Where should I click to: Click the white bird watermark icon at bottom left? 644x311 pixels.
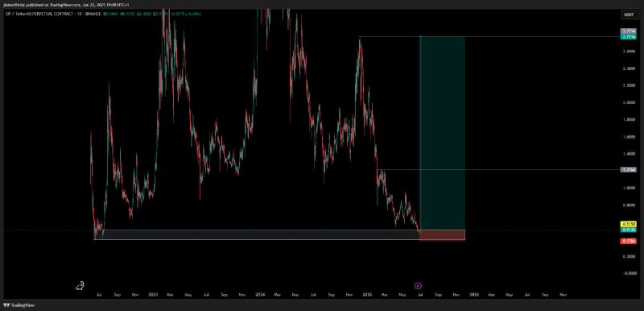[80, 285]
